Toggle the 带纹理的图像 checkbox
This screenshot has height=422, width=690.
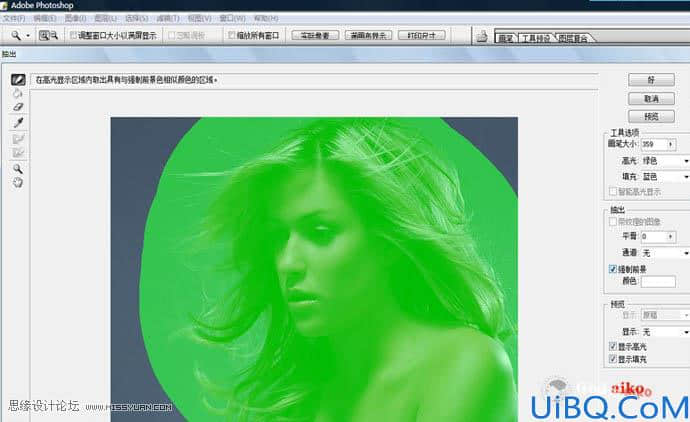(613, 221)
